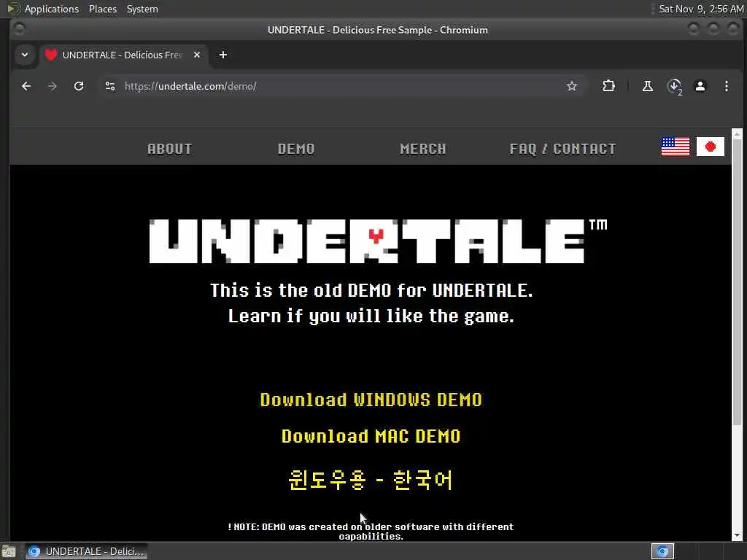The width and height of the screenshot is (747, 560).
Task: Click Download MAC DEMO link
Action: [371, 436]
